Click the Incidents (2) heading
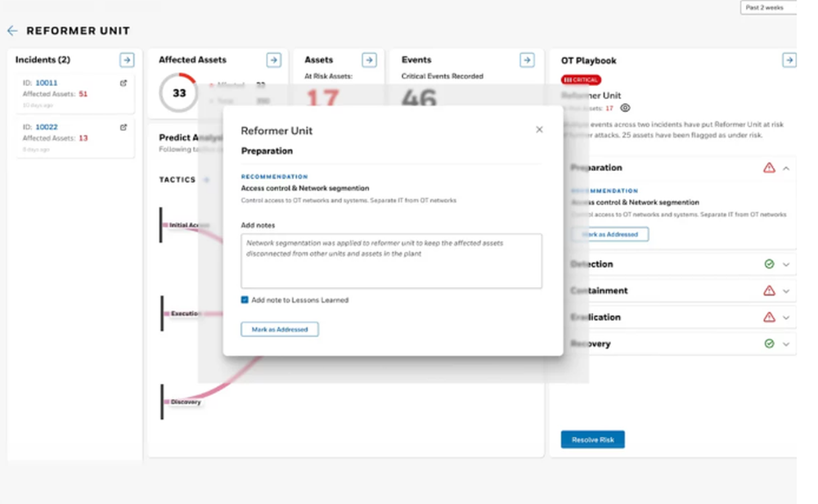Screen dimensions: 818x504 [43, 60]
